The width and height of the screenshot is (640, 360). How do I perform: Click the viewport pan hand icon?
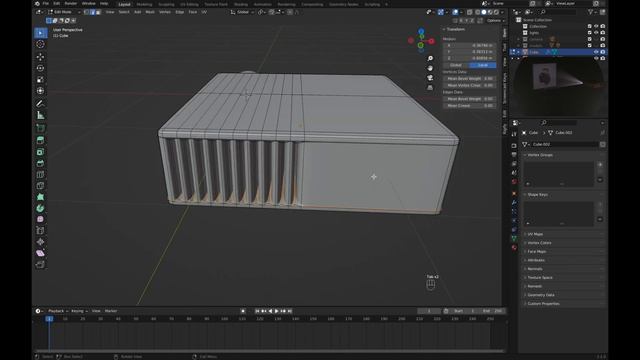click(x=430, y=68)
